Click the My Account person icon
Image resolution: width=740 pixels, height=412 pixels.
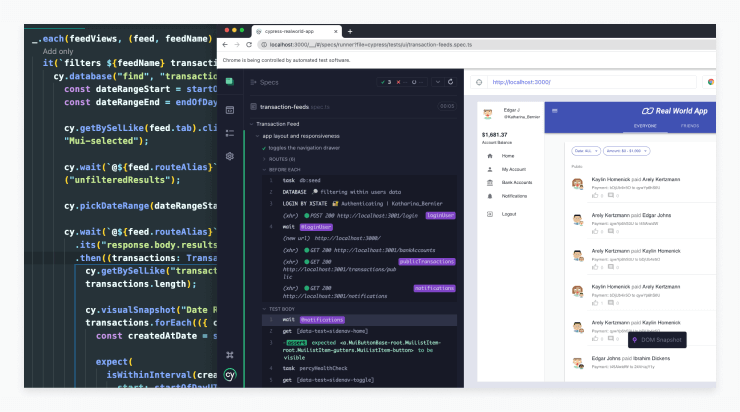click(x=490, y=169)
